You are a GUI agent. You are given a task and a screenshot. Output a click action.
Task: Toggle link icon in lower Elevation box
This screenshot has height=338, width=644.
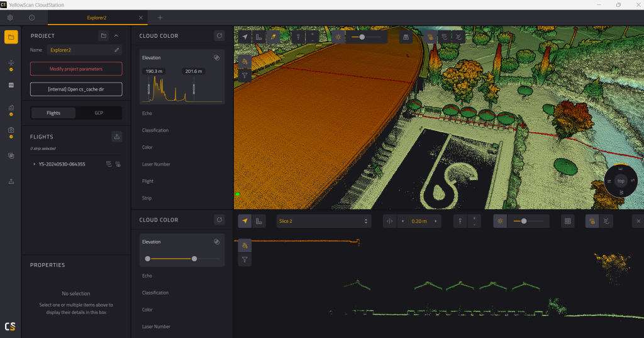pos(216,242)
